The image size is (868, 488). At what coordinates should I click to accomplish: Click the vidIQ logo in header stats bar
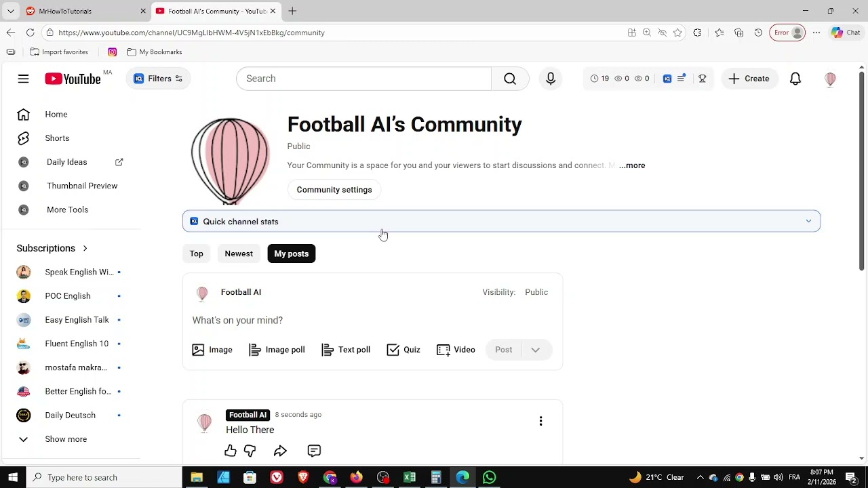coord(667,79)
